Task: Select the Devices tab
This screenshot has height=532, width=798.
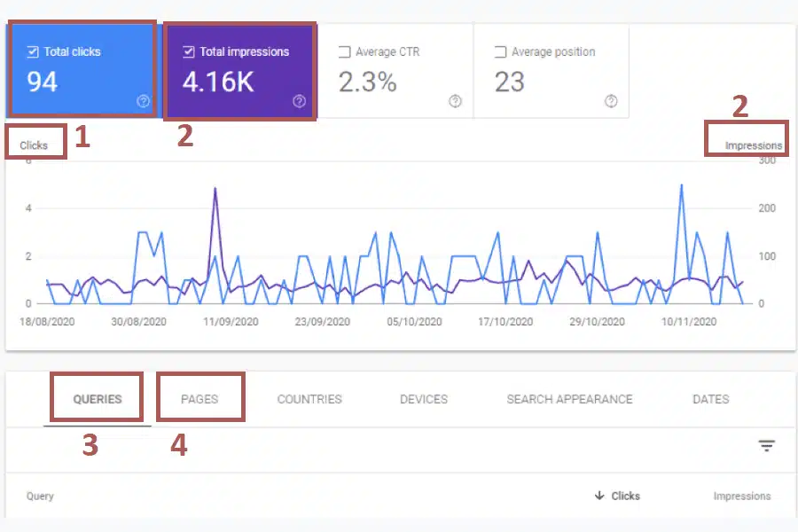Action: point(424,399)
